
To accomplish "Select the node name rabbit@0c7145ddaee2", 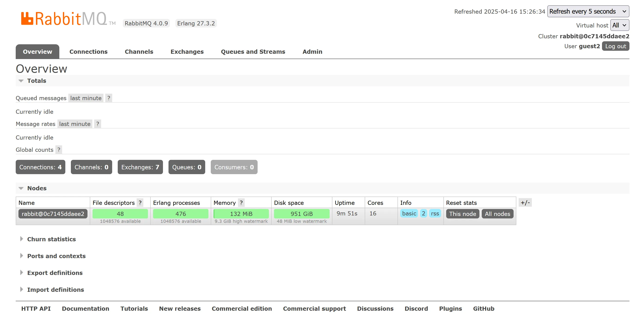I will 53,214.
